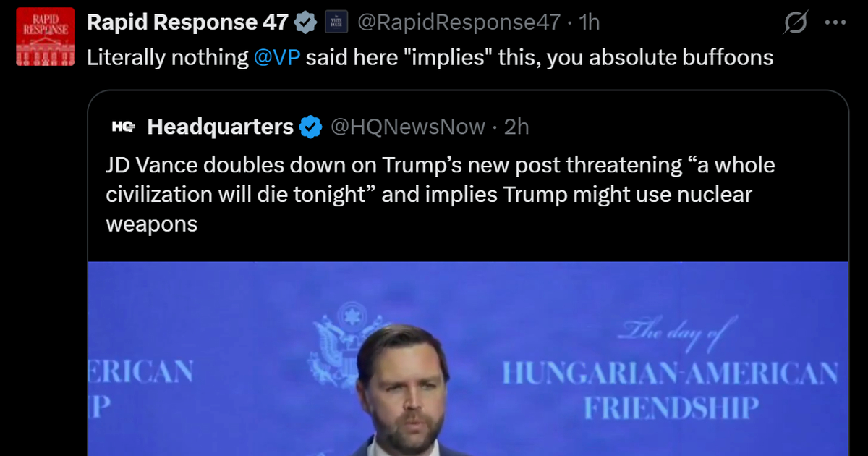
Task: Open the three-dot more options menu
Action: (835, 23)
